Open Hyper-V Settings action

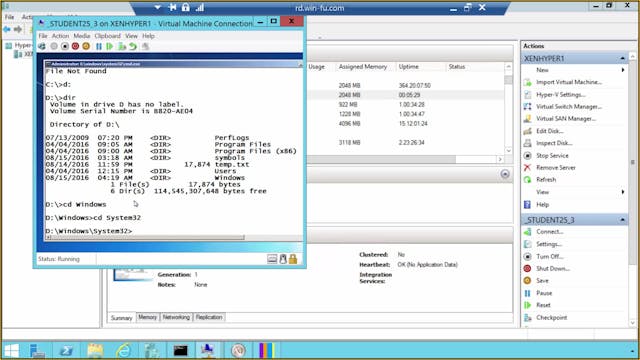click(560, 95)
